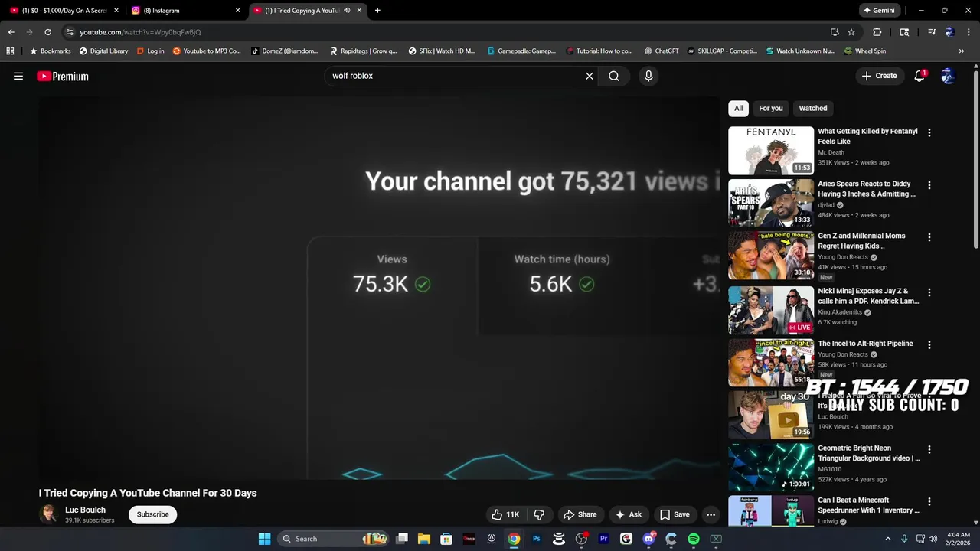Bookmark this page with the star

[851, 32]
